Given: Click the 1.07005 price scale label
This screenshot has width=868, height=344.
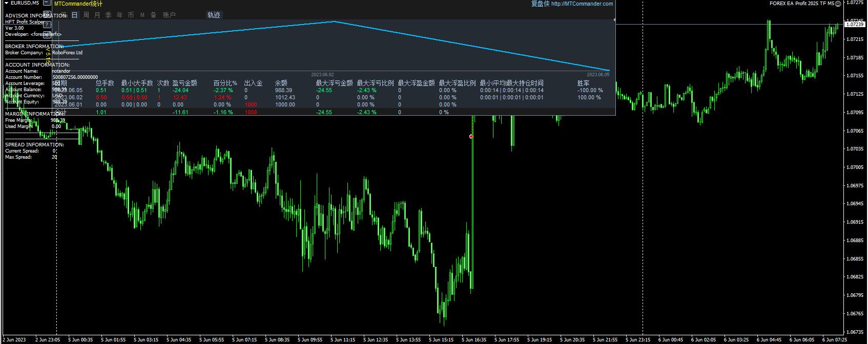Looking at the screenshot, I should [855, 167].
